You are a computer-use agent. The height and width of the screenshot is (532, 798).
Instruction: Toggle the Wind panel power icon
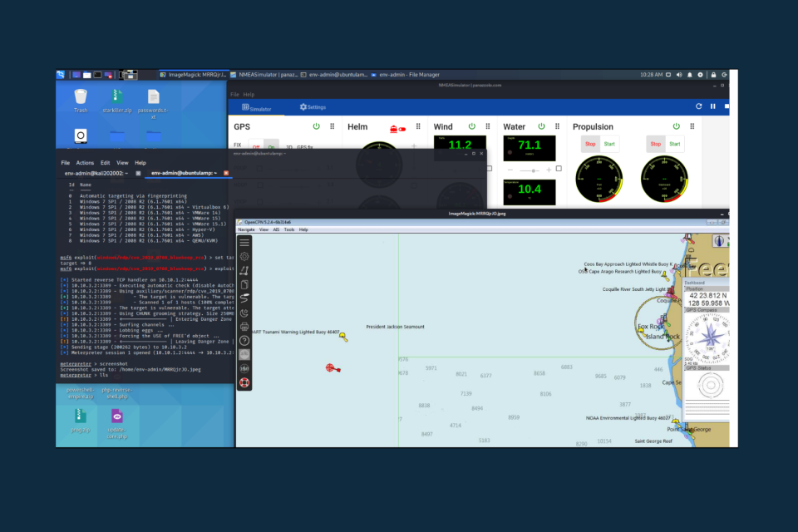point(472,126)
